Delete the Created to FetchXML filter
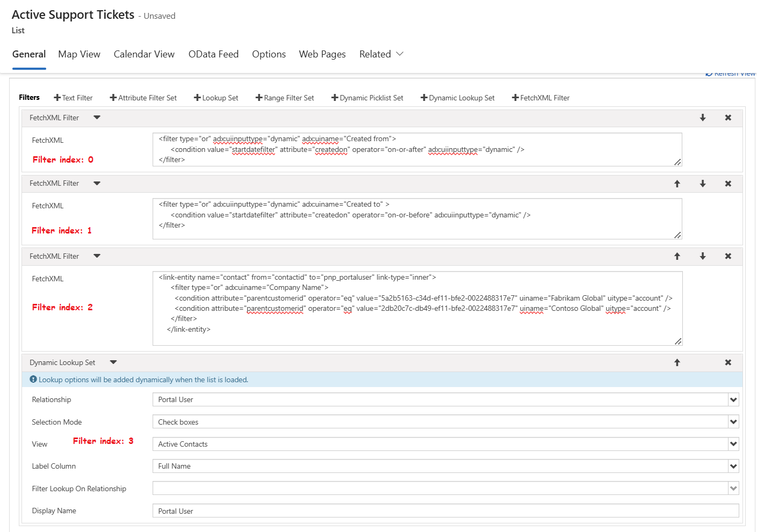This screenshot has width=757, height=532. click(728, 184)
